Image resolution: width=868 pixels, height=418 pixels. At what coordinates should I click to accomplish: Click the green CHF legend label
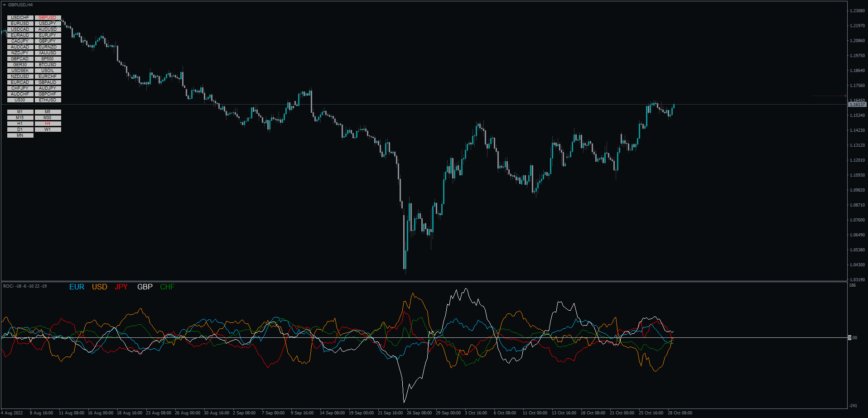[167, 287]
